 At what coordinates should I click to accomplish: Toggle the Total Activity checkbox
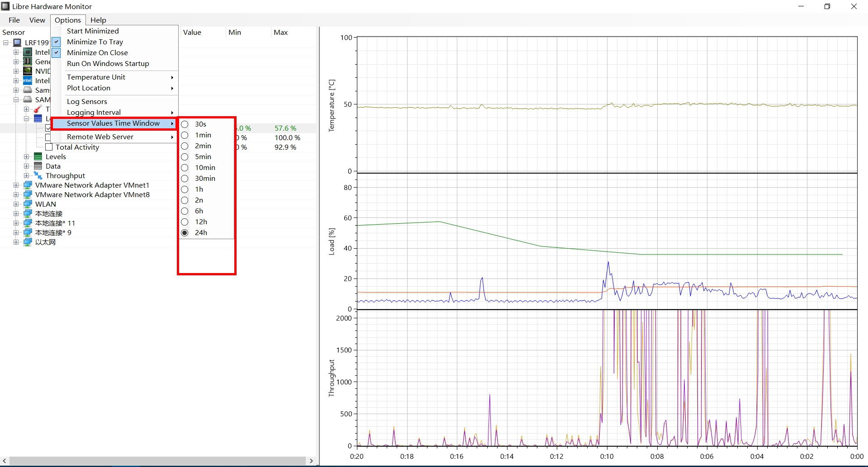(x=49, y=147)
